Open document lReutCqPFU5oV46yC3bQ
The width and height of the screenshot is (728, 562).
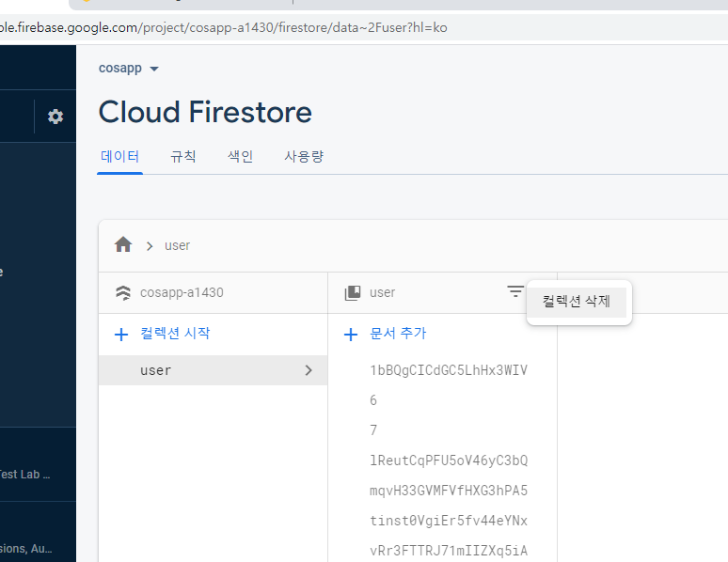coord(449,461)
